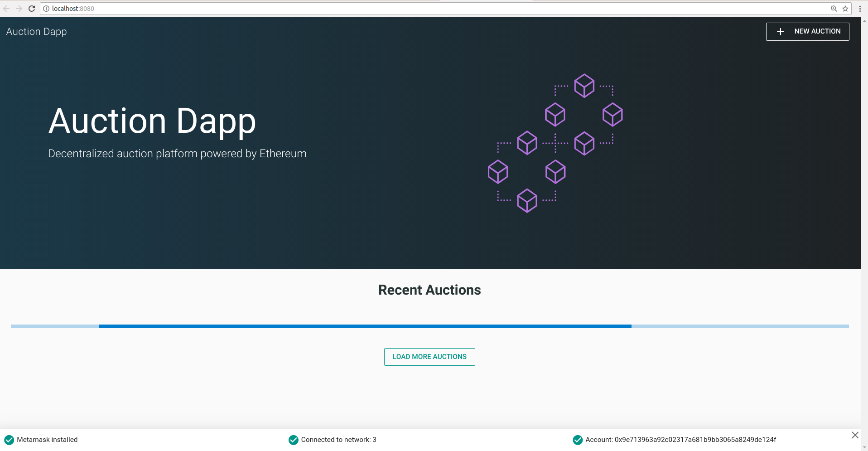This screenshot has width=868, height=451.
Task: Bookmark the page using the star icon
Action: point(846,8)
